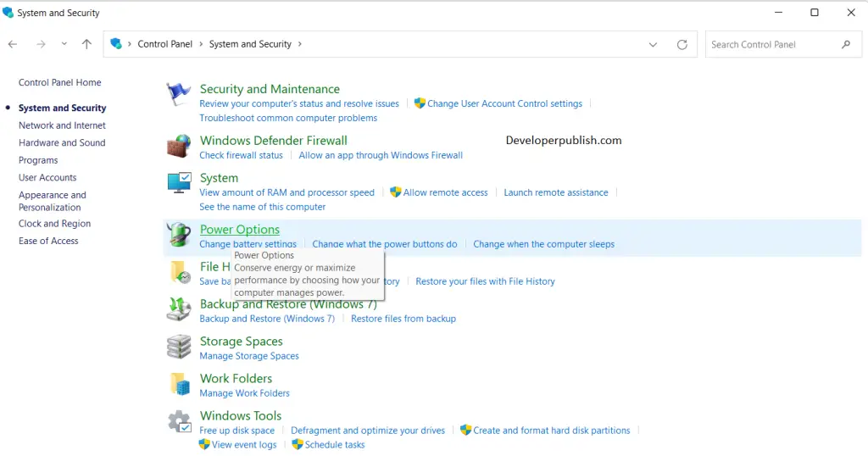
Task: Click the System and Security title bar icon
Action: [8, 12]
